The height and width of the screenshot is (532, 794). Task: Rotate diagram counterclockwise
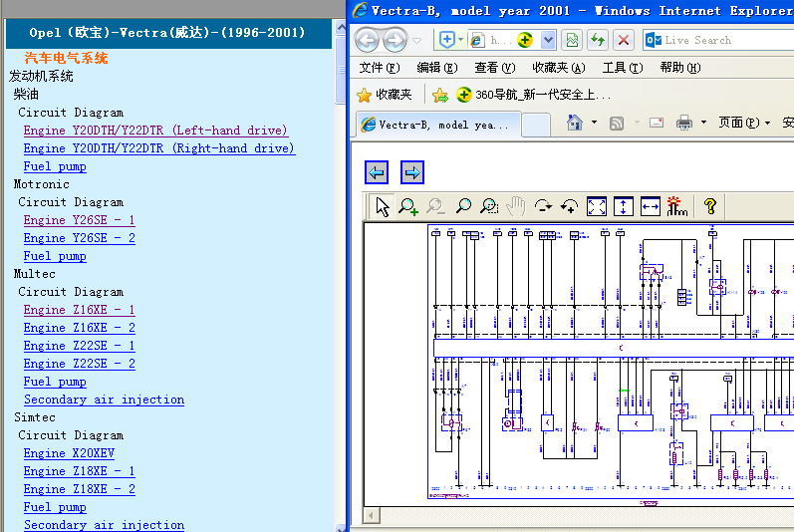570,206
